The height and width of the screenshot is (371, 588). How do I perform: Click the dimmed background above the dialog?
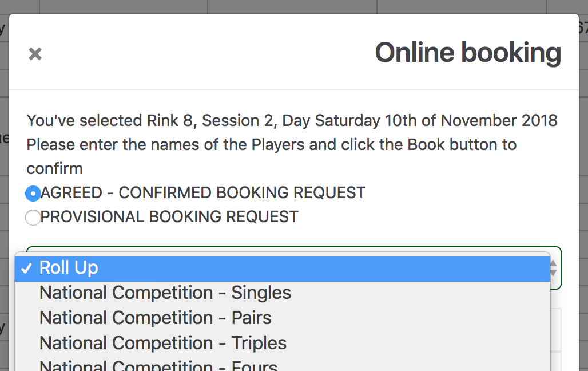click(x=286, y=6)
